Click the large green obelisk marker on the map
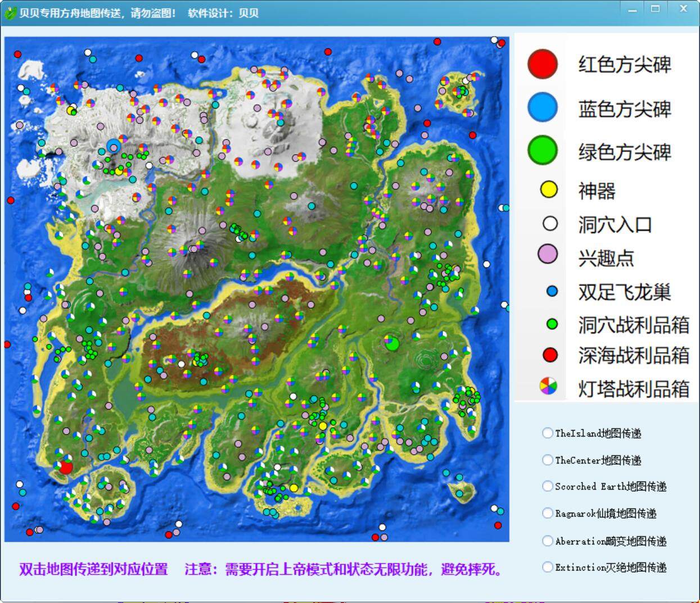Image resolution: width=700 pixels, height=603 pixels. [x=392, y=343]
